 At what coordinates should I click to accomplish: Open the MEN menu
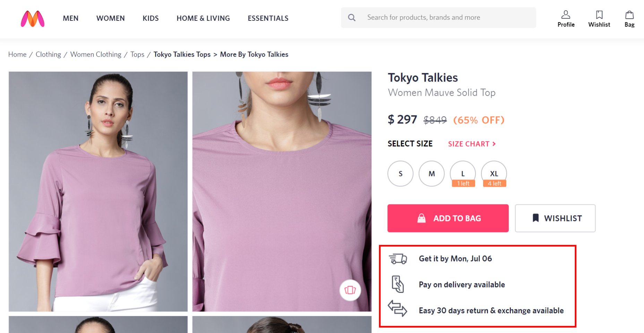coord(71,18)
